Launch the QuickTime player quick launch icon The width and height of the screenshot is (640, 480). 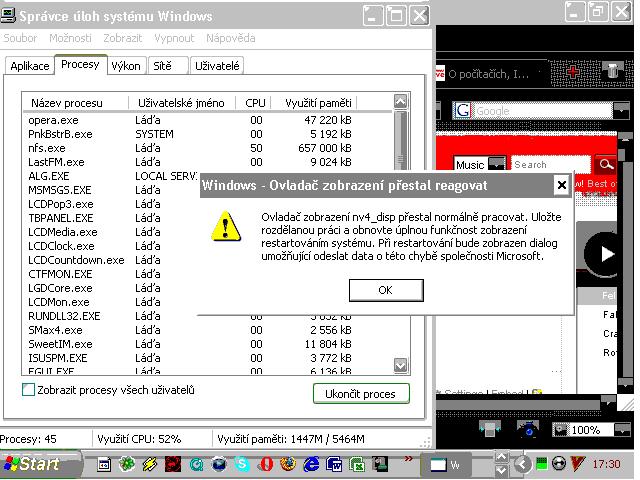coord(196,464)
